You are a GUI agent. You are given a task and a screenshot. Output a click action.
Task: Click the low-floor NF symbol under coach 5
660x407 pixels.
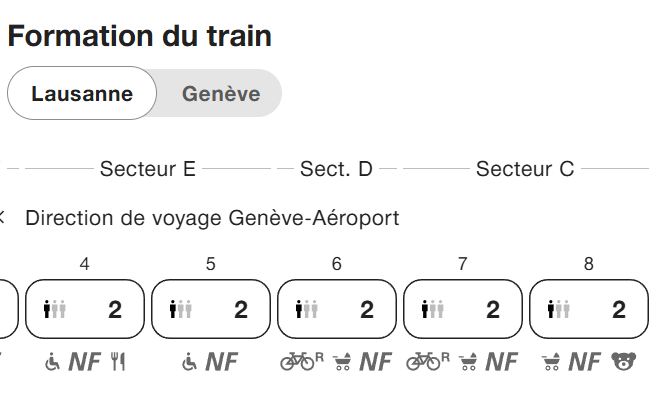[222, 363]
